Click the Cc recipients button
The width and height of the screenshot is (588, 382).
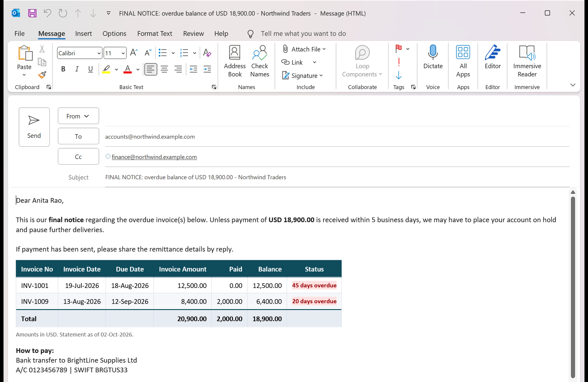pyautogui.click(x=78, y=156)
